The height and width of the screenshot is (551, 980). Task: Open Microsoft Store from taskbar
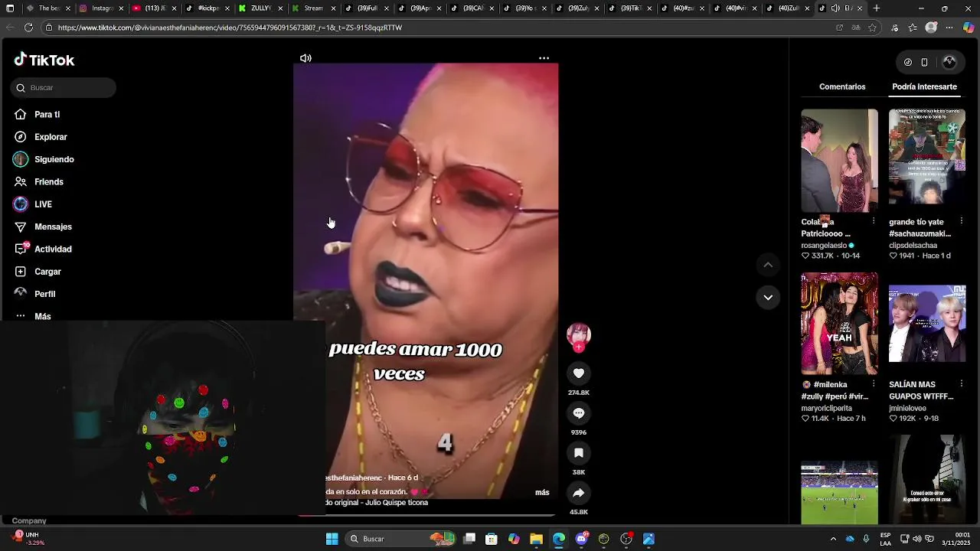492,539
